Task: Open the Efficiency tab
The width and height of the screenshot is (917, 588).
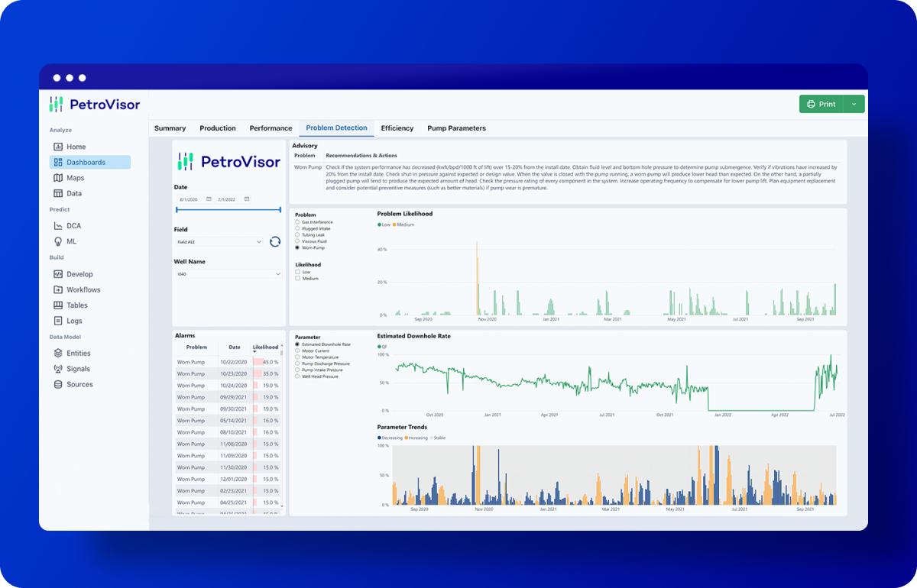Action: pos(397,128)
